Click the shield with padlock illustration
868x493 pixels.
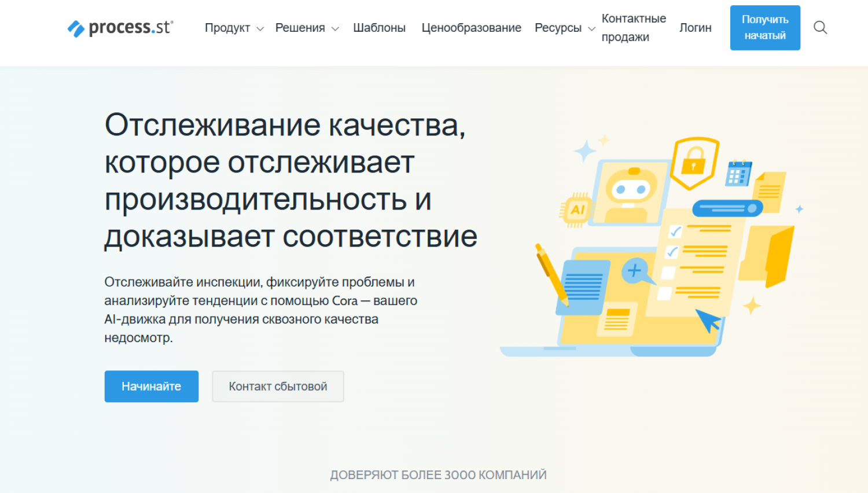pos(694,163)
